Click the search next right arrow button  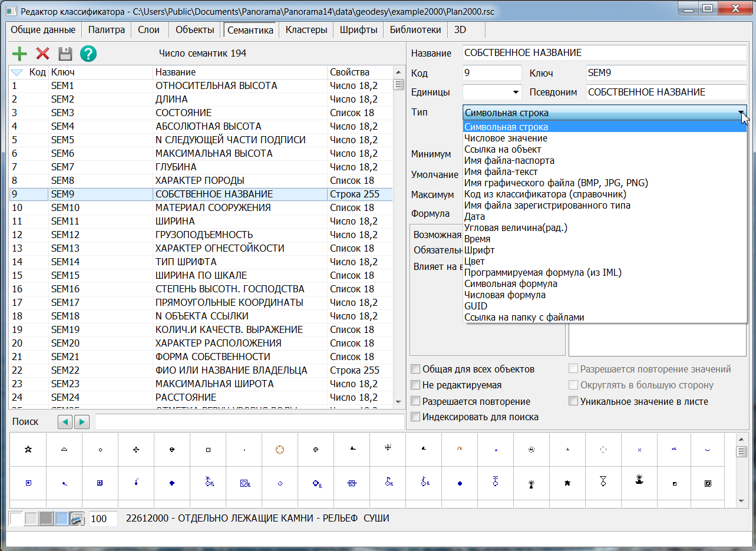(82, 422)
